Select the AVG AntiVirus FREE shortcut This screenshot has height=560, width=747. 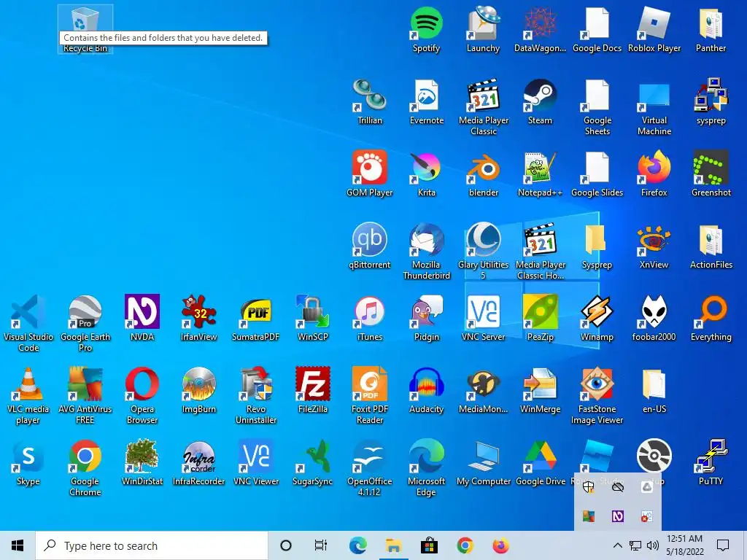click(x=85, y=396)
